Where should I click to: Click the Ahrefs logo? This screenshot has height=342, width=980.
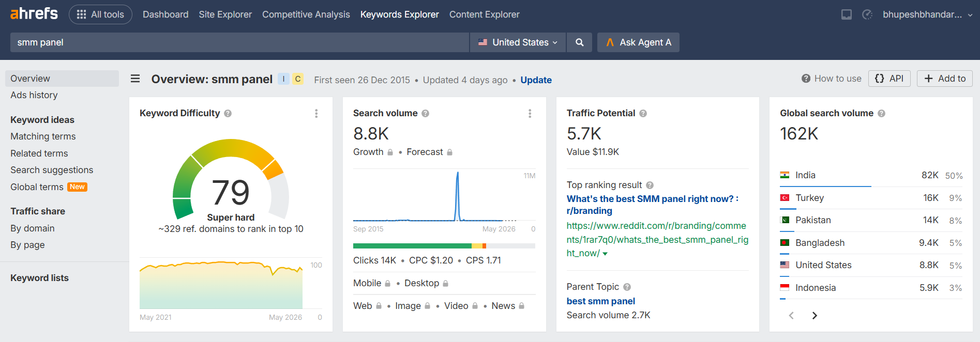[34, 14]
